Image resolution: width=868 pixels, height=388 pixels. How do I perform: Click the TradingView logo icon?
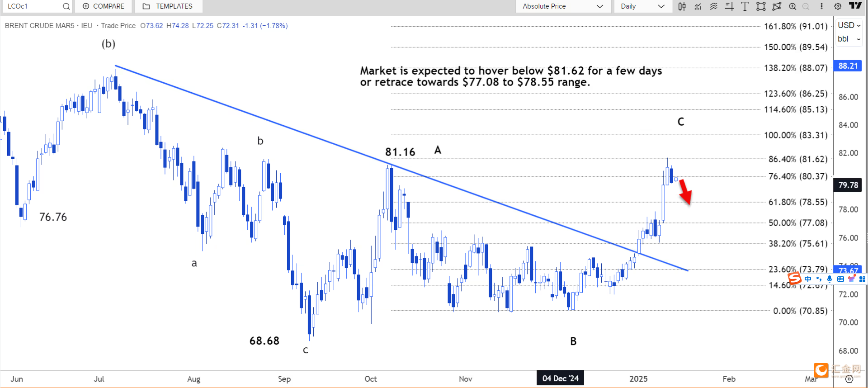(855, 5)
